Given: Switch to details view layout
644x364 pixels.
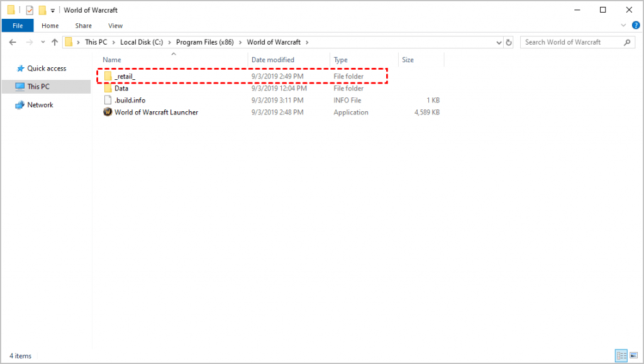Looking at the screenshot, I should [621, 355].
